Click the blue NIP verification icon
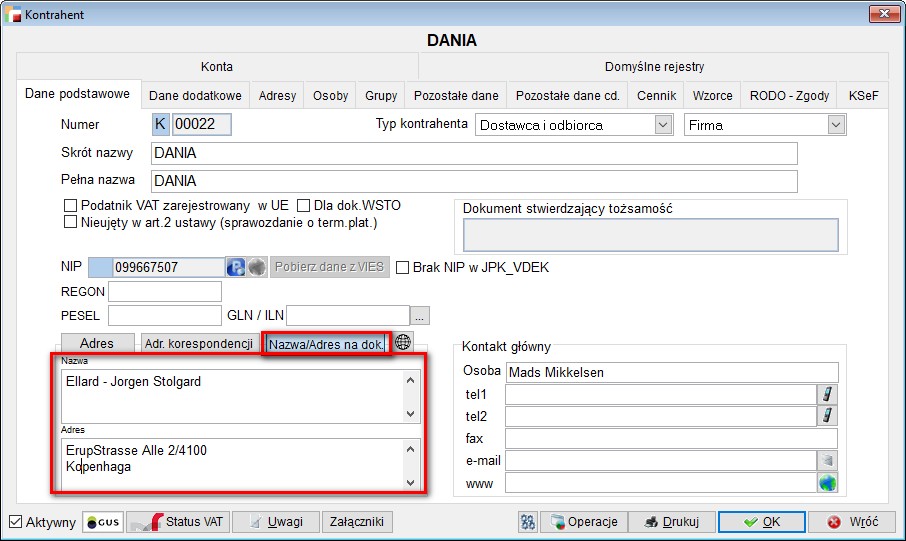Screen dimensions: 906x541 [x=236, y=267]
